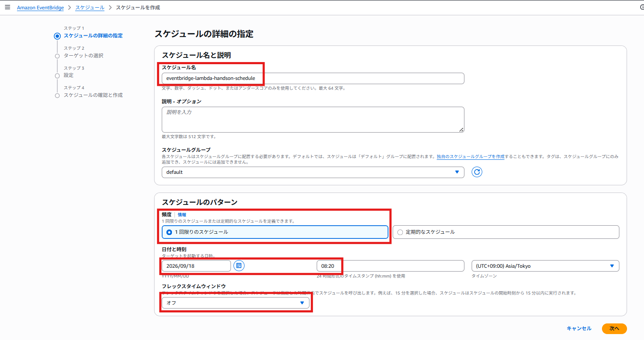The width and height of the screenshot is (644, 340).
Task: Open the calendar date picker icon
Action: point(239,266)
